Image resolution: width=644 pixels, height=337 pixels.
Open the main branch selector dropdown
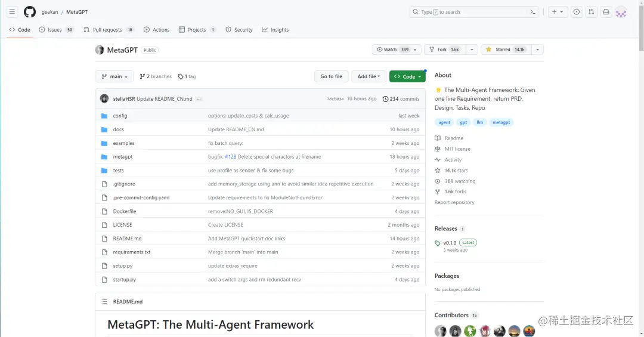[114, 76]
